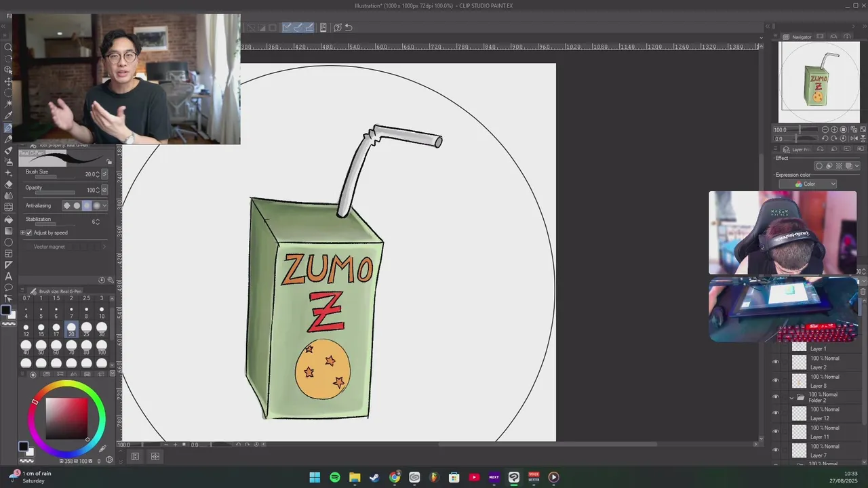Viewport: 868px width, 488px height.
Task: Open Spotify from the taskbar
Action: click(x=335, y=477)
